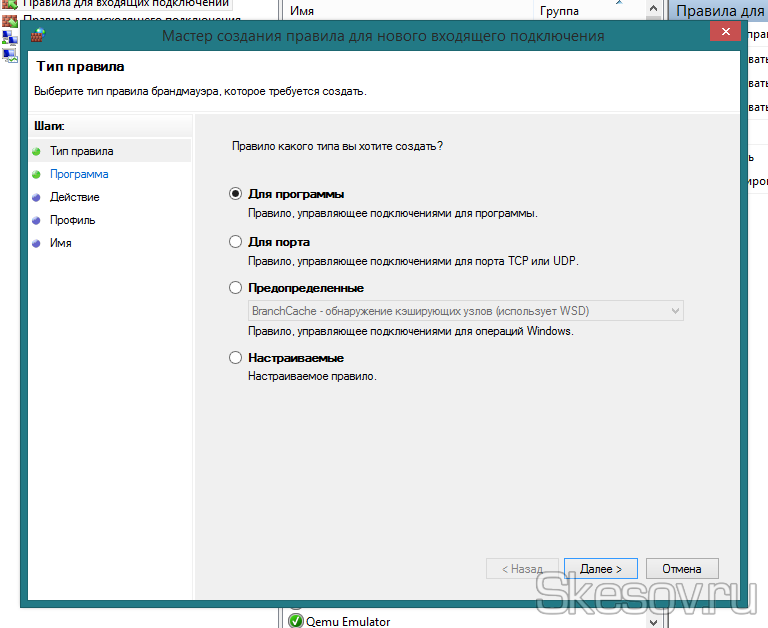Choose the Для порта rule type

pyautogui.click(x=236, y=241)
